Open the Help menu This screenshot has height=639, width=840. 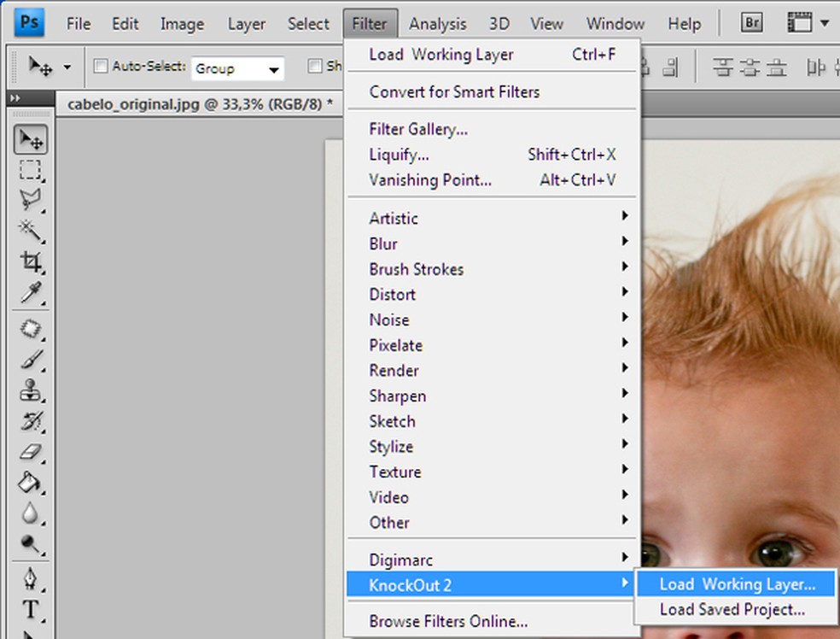684,24
